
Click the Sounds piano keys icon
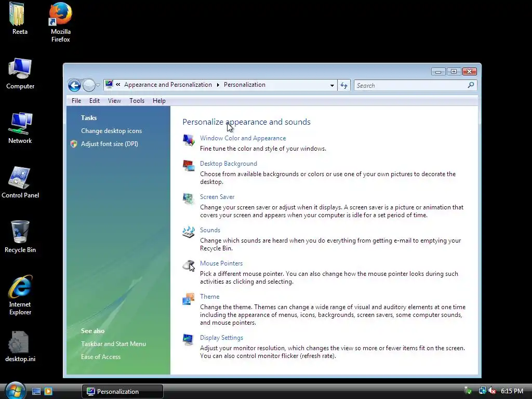[x=189, y=232]
